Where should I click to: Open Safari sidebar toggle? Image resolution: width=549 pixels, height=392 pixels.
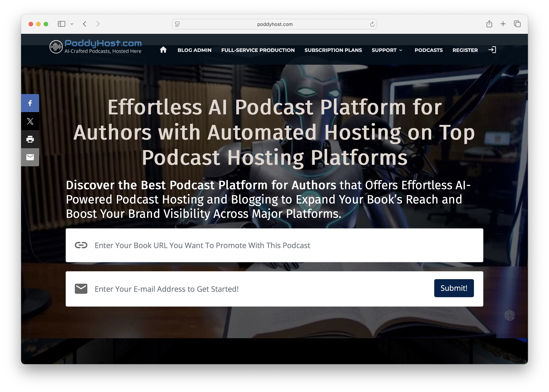pyautogui.click(x=61, y=24)
